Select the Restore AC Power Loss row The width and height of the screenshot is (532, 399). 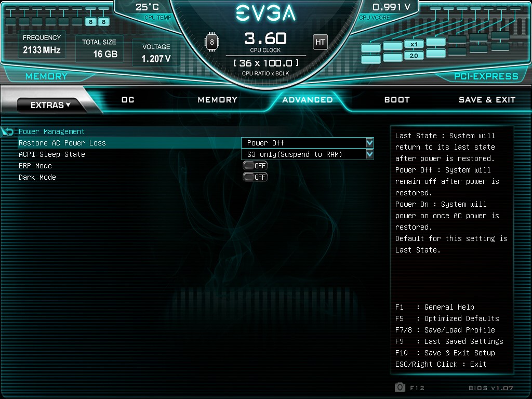[x=196, y=143]
